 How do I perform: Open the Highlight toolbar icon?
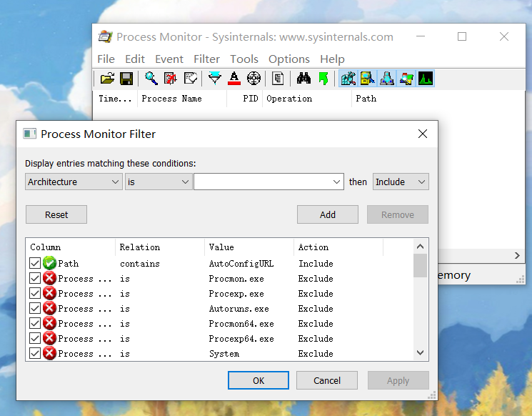pos(234,79)
